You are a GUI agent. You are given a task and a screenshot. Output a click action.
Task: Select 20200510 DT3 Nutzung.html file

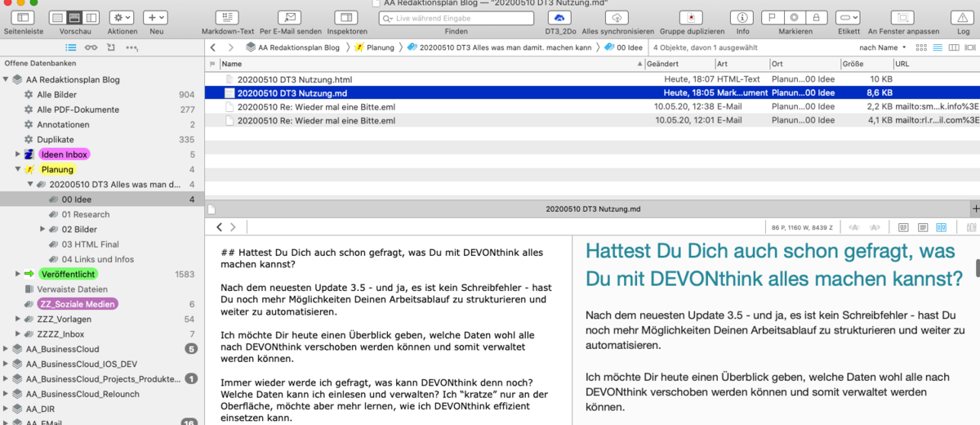[294, 79]
